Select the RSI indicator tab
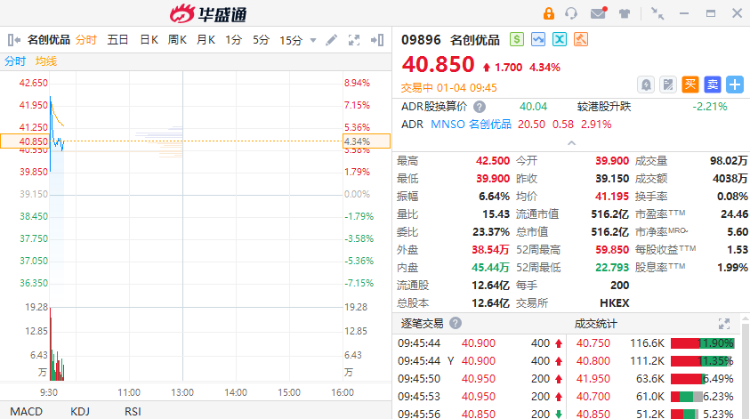This screenshot has width=750, height=419. (132, 411)
